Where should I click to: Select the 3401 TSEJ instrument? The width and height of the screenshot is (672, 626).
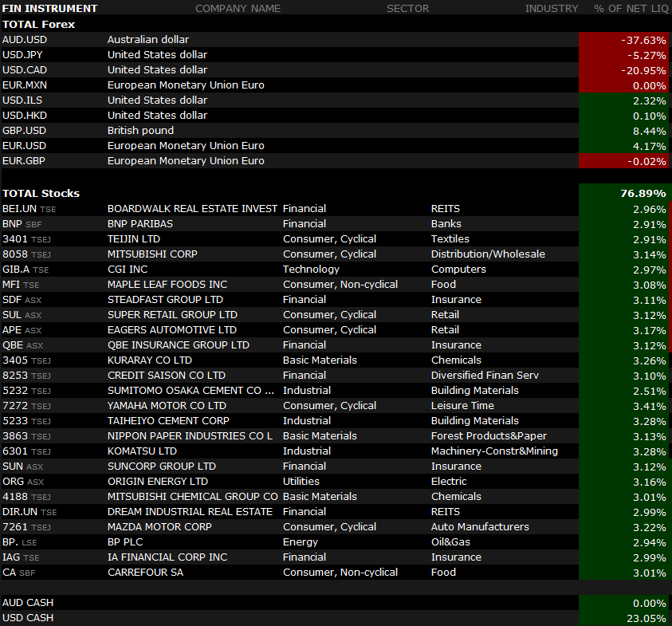(x=26, y=239)
